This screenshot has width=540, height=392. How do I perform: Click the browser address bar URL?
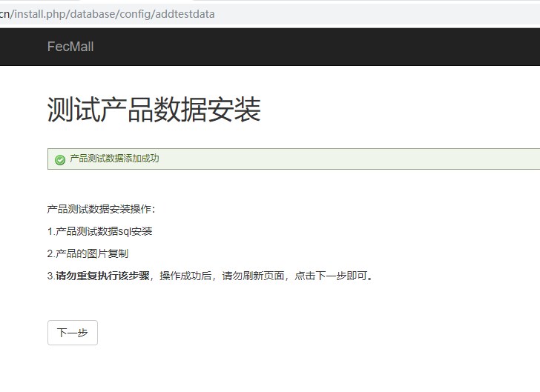click(x=107, y=14)
